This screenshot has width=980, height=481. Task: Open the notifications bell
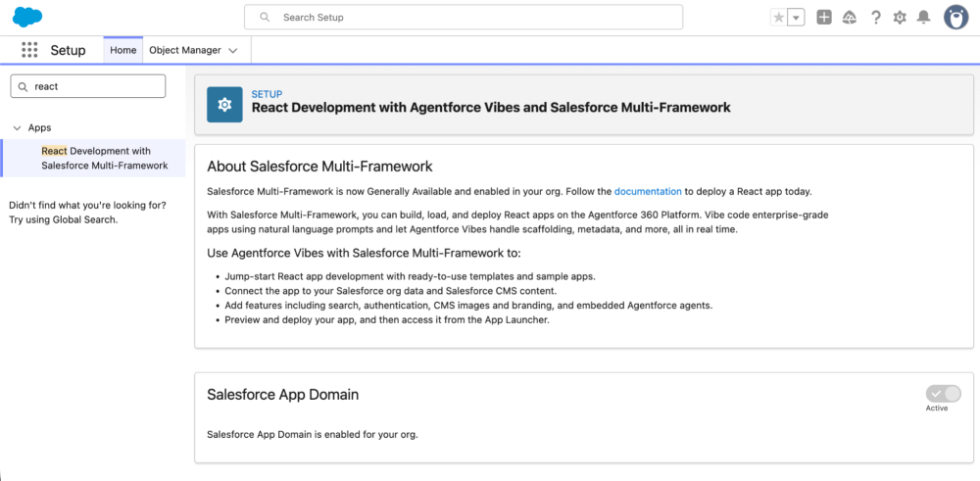point(923,18)
